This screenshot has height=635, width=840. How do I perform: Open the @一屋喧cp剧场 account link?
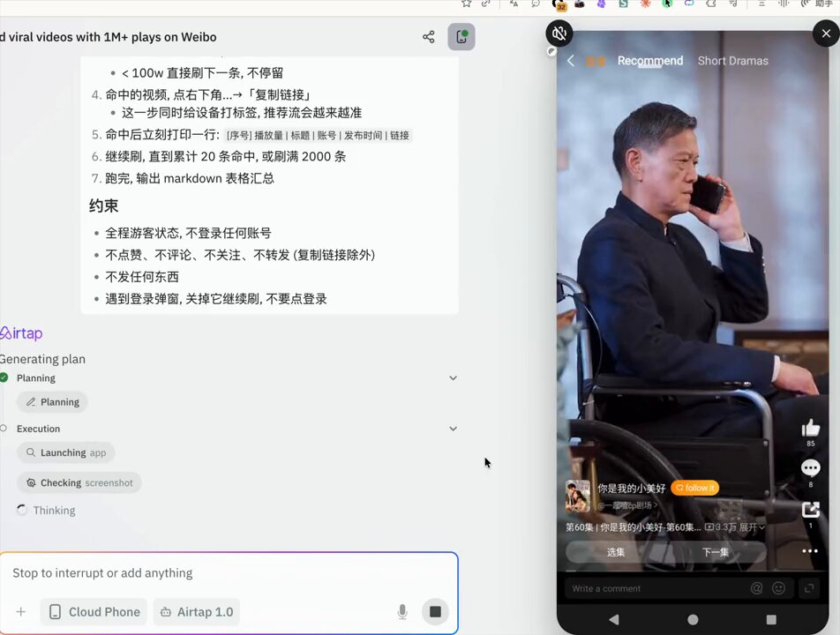627,505
